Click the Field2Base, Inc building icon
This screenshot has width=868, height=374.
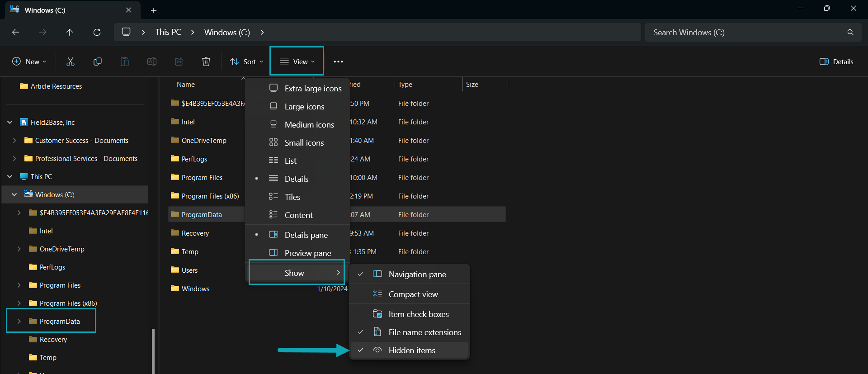(24, 122)
